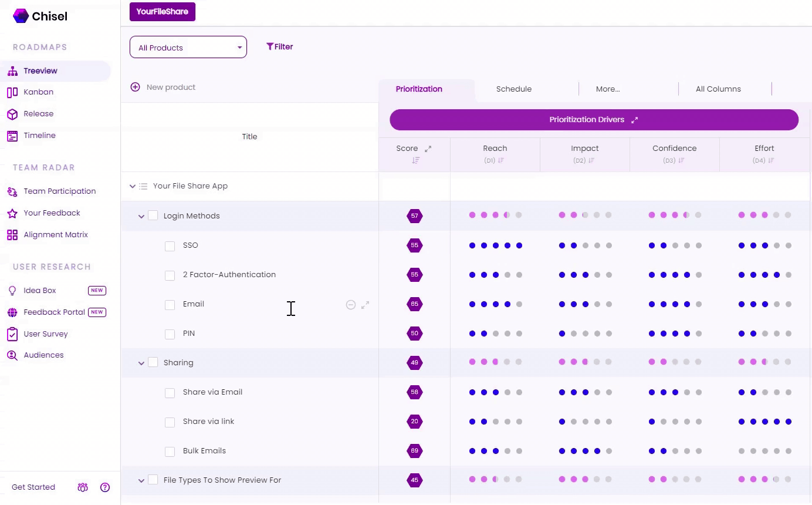The height and width of the screenshot is (505, 812).
Task: Click the Prioritization Drivers bar
Action: [x=594, y=120]
